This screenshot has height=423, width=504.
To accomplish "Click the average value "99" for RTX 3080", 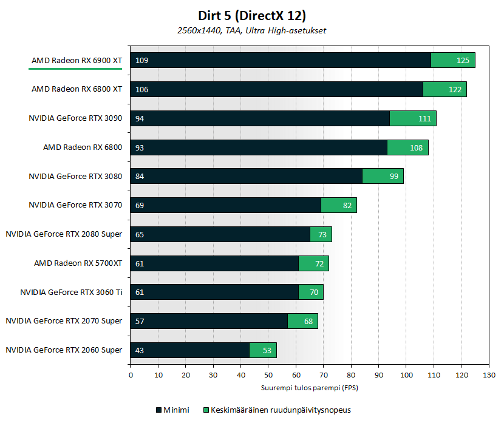I will (394, 177).
